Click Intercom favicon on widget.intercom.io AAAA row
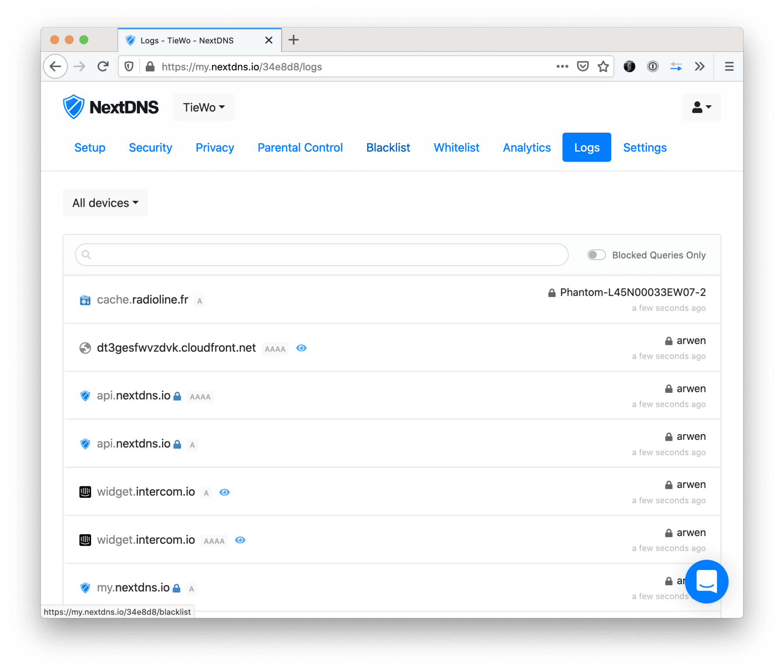This screenshot has height=672, width=784. click(x=85, y=540)
